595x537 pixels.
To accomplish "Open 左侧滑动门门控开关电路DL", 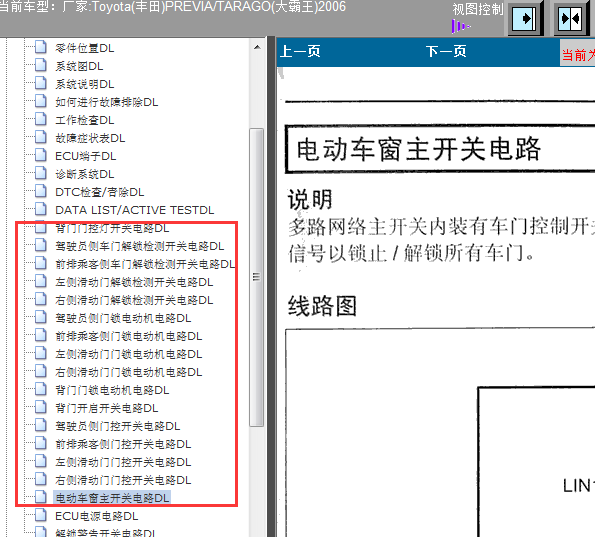I will (123, 462).
